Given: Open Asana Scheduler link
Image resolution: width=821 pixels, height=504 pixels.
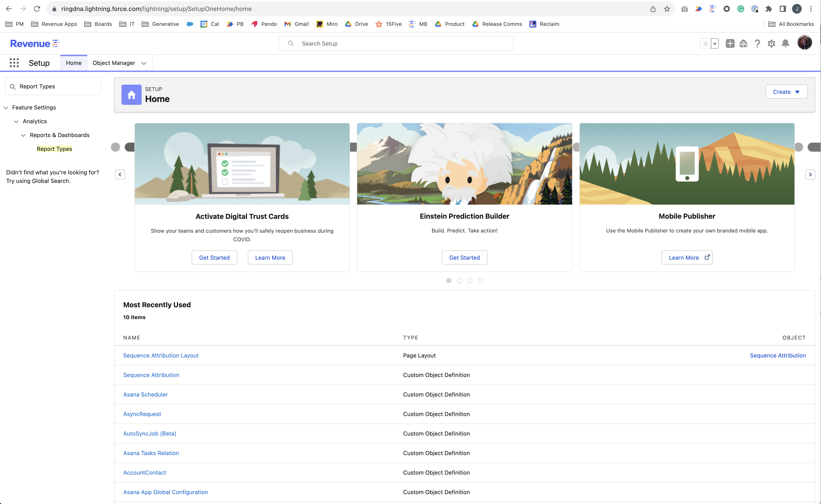Looking at the screenshot, I should [146, 395].
